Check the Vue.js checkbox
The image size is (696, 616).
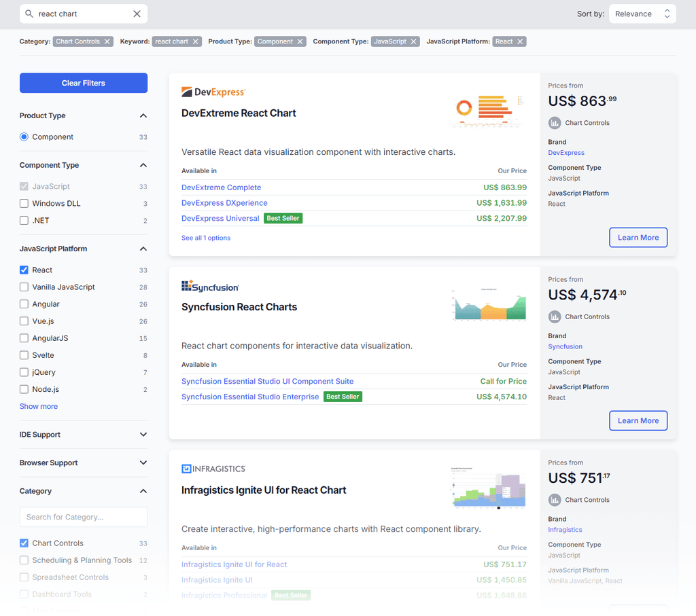tap(24, 321)
